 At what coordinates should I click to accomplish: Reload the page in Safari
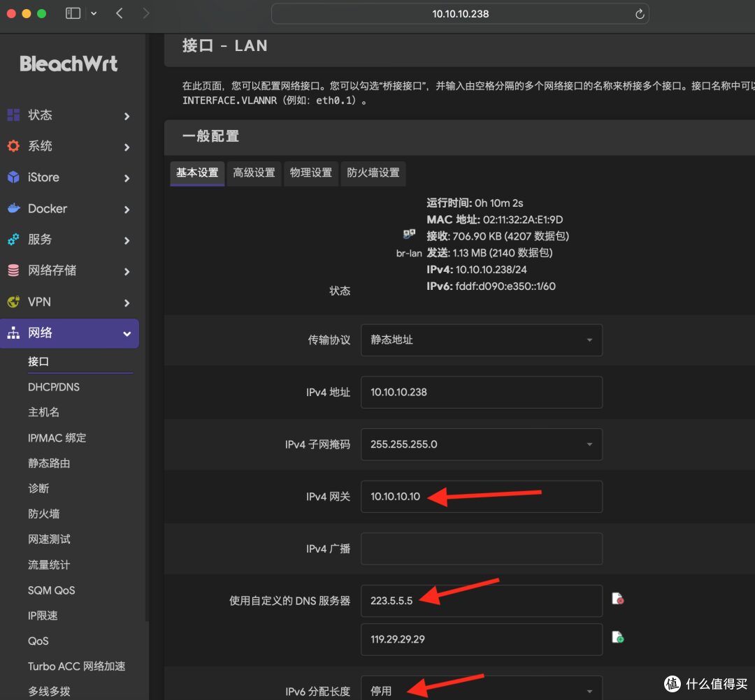[x=639, y=13]
